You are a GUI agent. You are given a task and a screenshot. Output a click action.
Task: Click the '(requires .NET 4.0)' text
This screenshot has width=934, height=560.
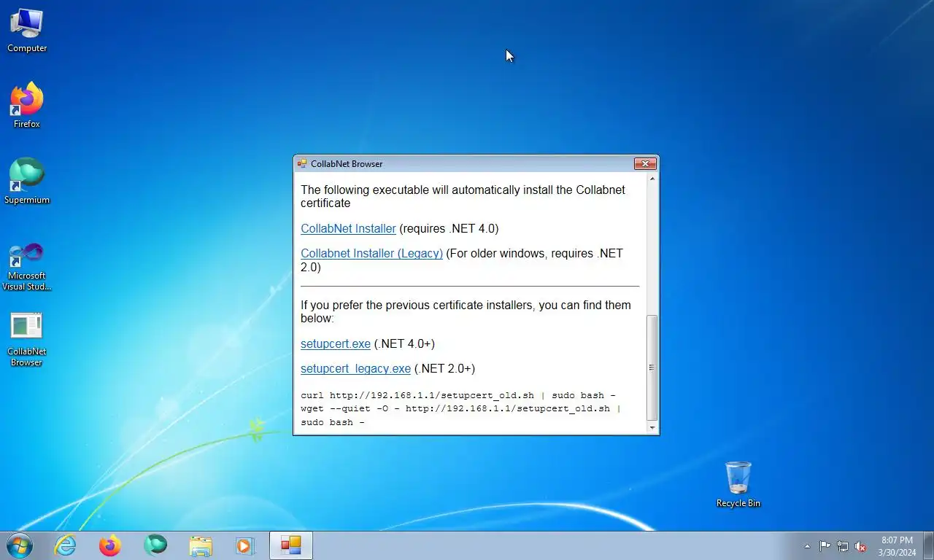point(449,228)
